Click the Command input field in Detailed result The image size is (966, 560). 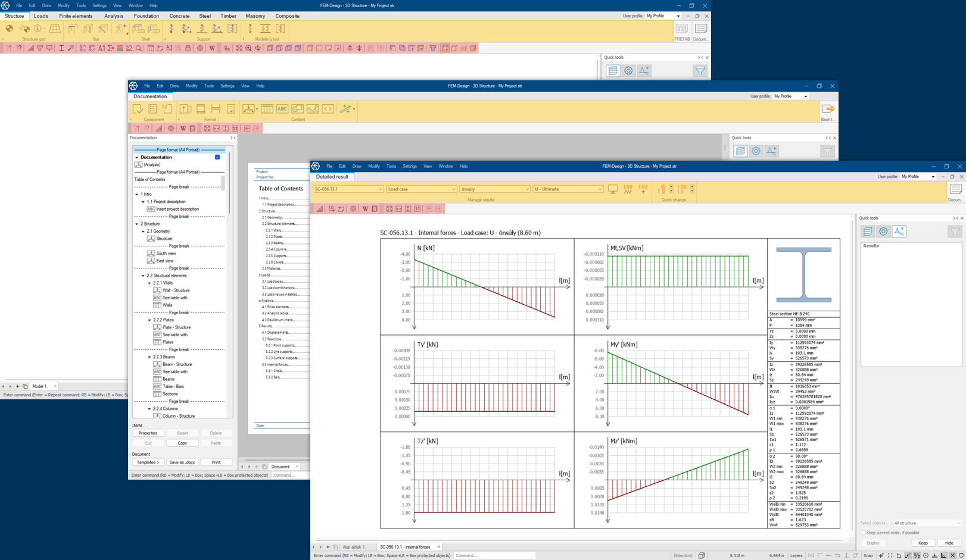[494, 556]
